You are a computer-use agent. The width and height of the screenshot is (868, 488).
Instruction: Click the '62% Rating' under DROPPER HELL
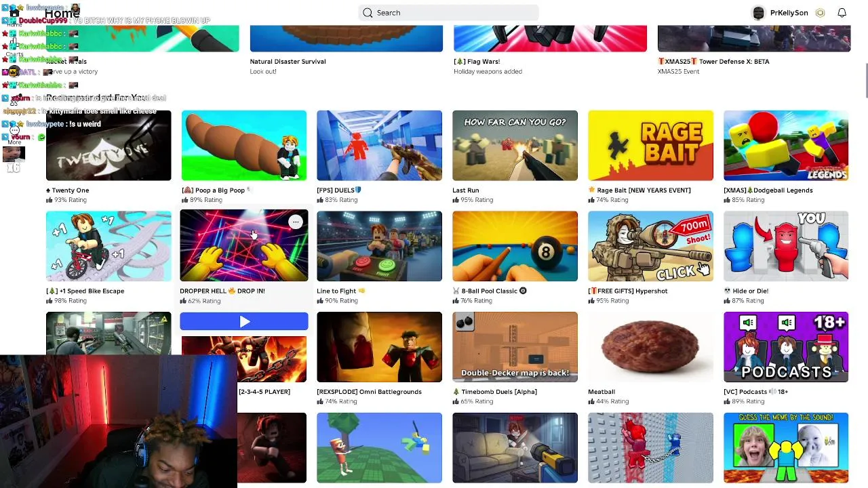[201, 301]
